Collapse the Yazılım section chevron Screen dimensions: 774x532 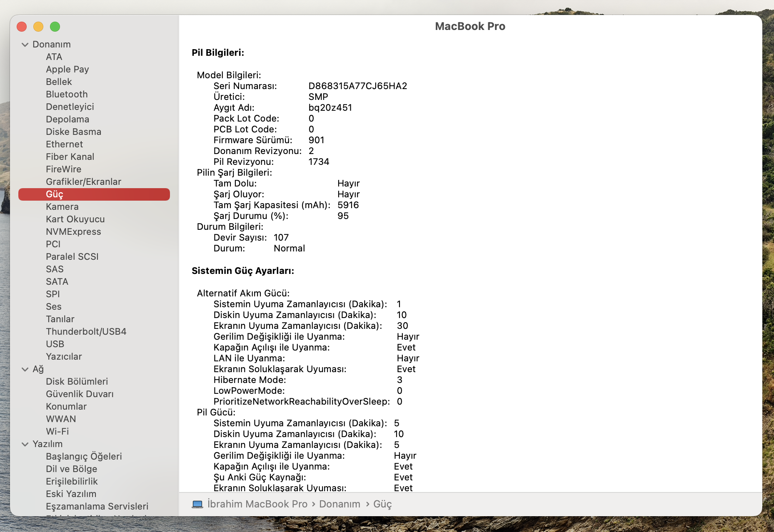click(x=25, y=444)
